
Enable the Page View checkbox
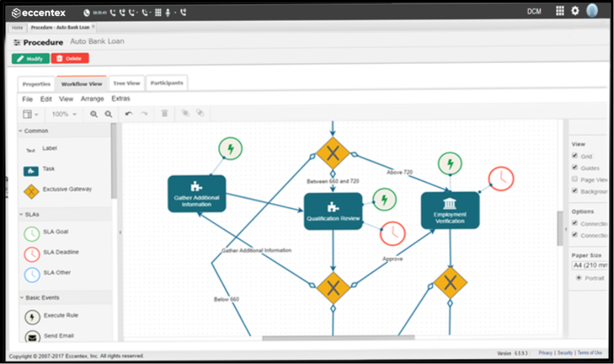pos(575,179)
